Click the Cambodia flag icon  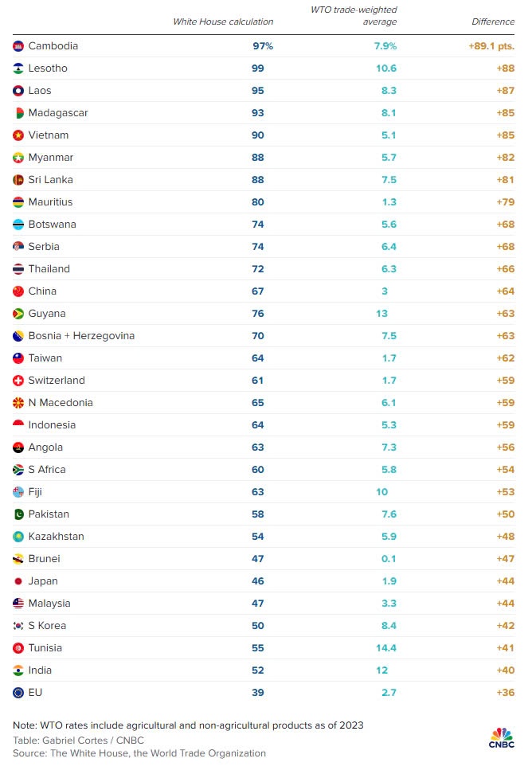[18, 46]
